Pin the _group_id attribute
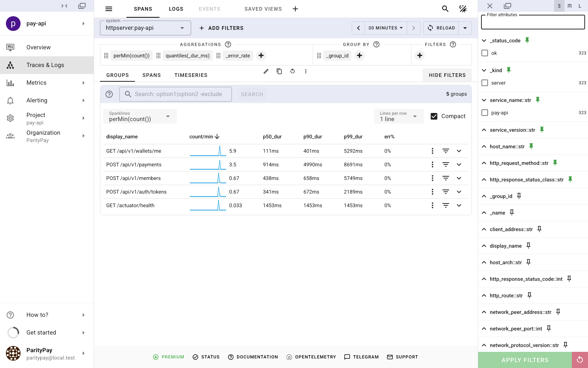588x368 pixels. [x=519, y=196]
